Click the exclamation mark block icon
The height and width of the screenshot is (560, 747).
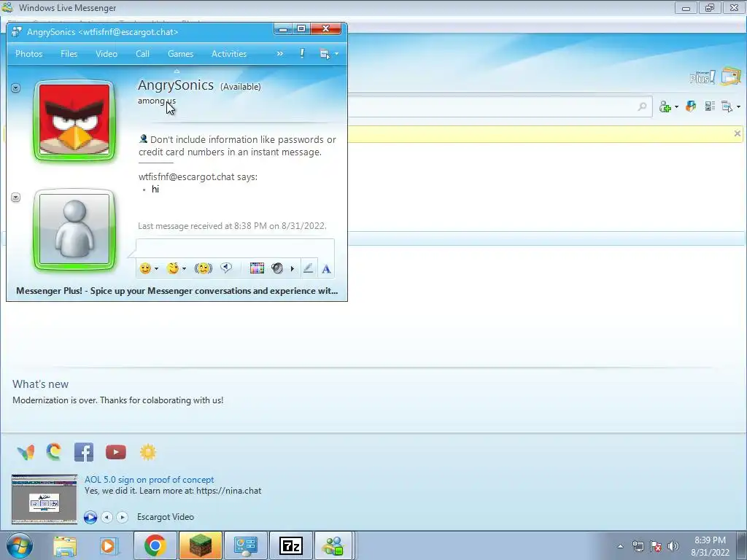302,53
